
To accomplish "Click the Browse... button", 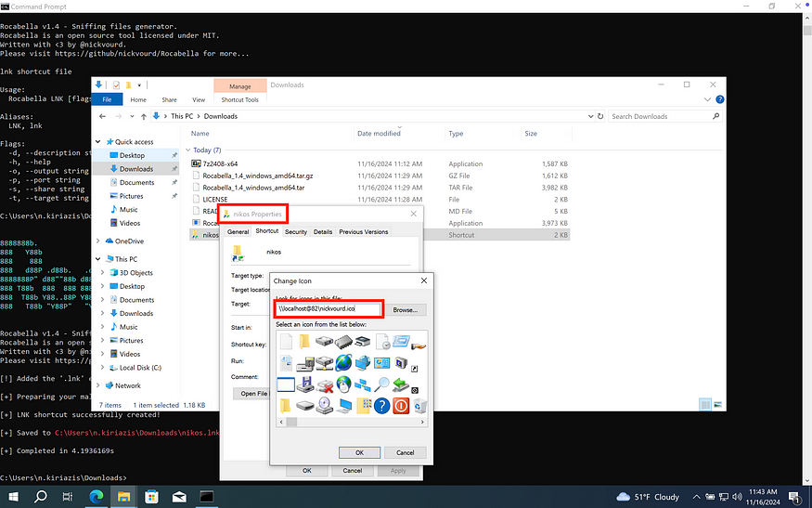I will click(405, 309).
